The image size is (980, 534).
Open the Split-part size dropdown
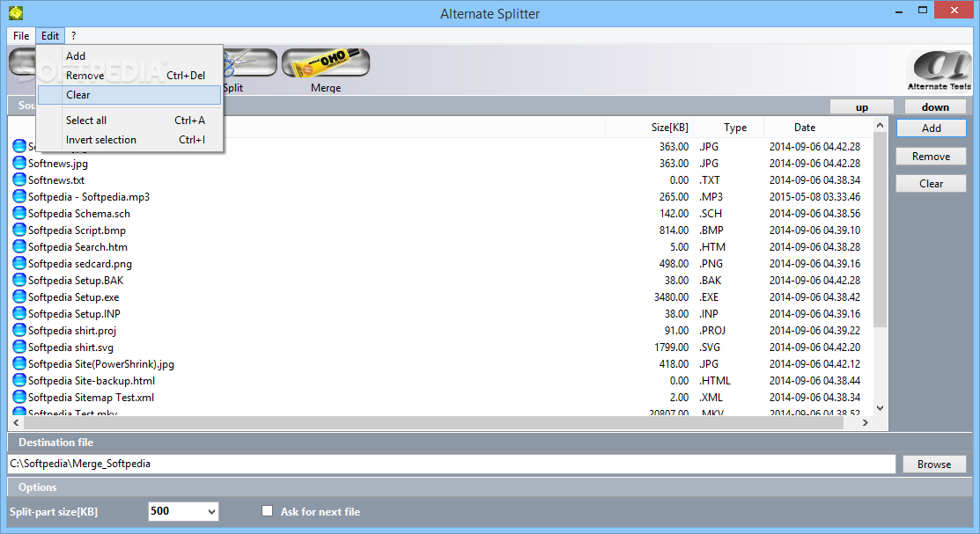[x=212, y=511]
